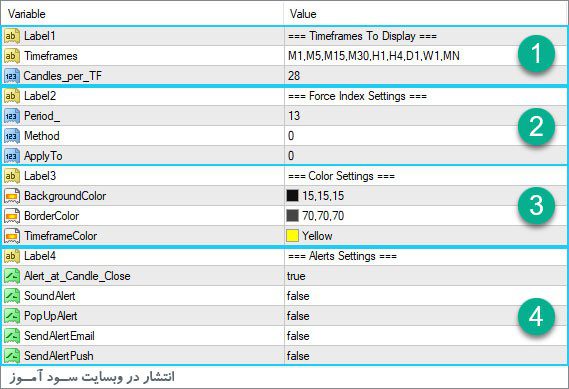Edit the ApplyTo value 0
This screenshot has height=389, width=569.
[291, 156]
